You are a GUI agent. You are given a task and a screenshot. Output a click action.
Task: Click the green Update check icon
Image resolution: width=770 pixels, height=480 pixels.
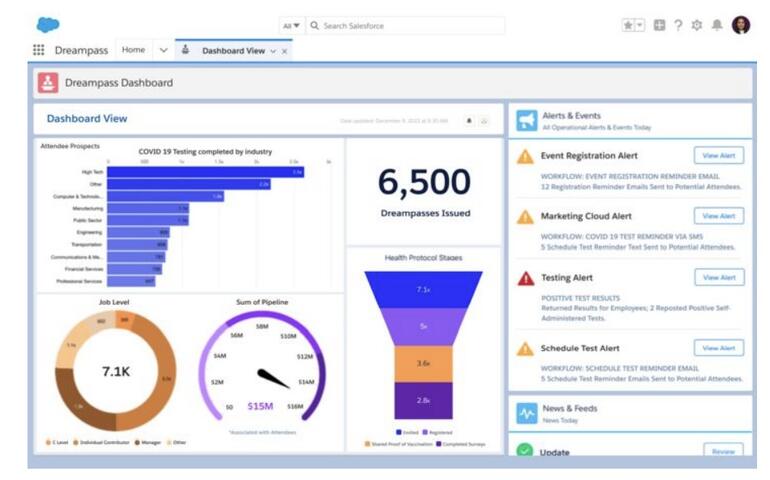(525, 450)
